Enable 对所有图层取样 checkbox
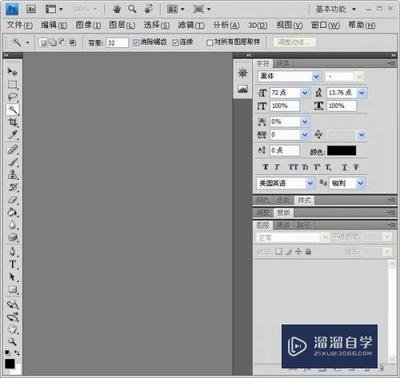400x378 pixels. point(210,42)
